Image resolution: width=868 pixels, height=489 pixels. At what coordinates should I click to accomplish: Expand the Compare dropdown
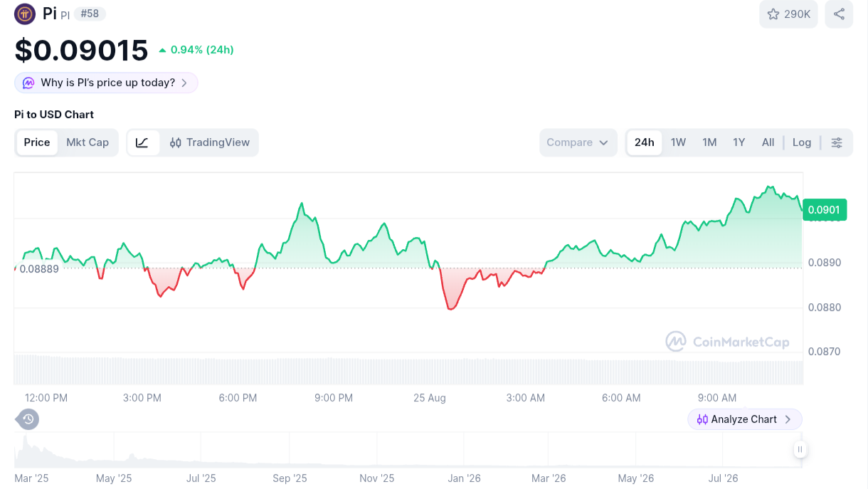point(578,142)
